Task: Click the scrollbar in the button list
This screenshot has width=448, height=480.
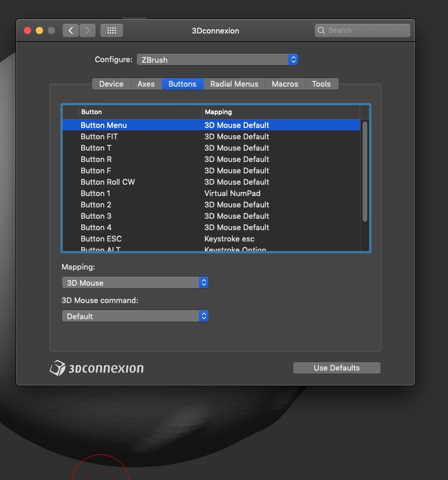Action: click(x=364, y=172)
